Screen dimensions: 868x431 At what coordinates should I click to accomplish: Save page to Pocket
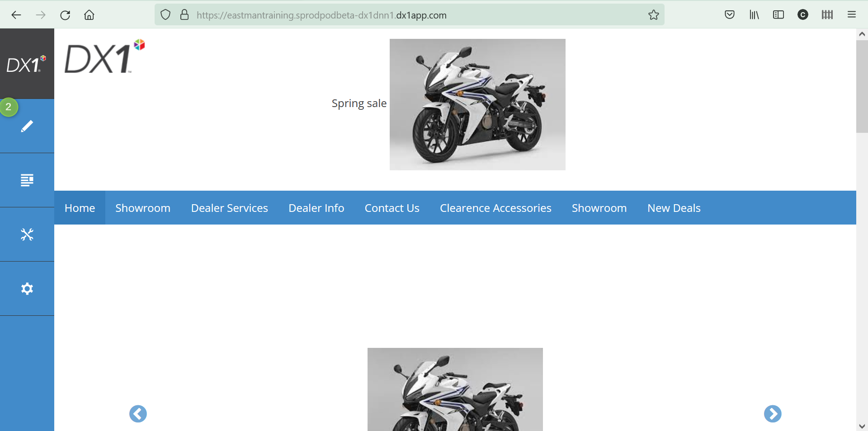click(x=730, y=15)
